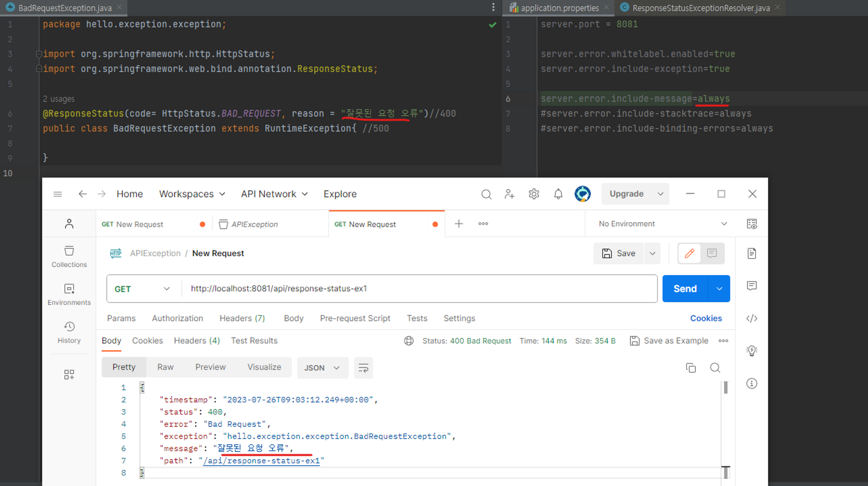The width and height of the screenshot is (868, 486).
Task: Click the Upgrade button
Action: pyautogui.click(x=627, y=194)
